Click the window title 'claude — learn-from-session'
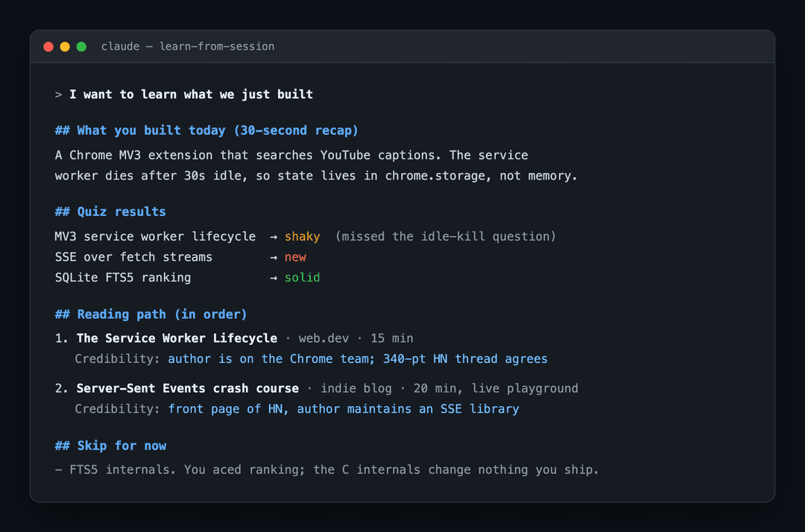This screenshot has height=532, width=805. tap(188, 47)
